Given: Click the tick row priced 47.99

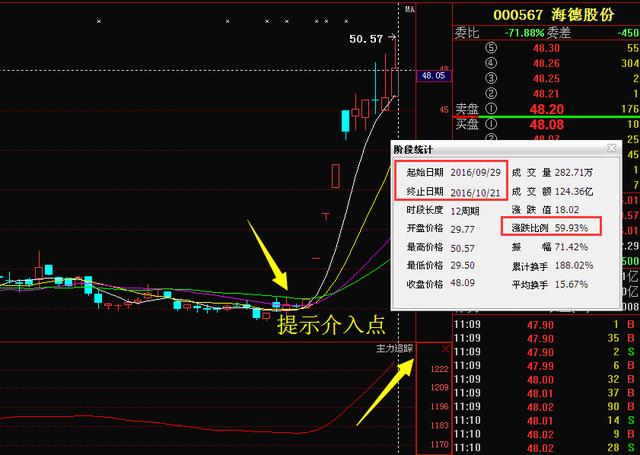Looking at the screenshot, I should [546, 366].
